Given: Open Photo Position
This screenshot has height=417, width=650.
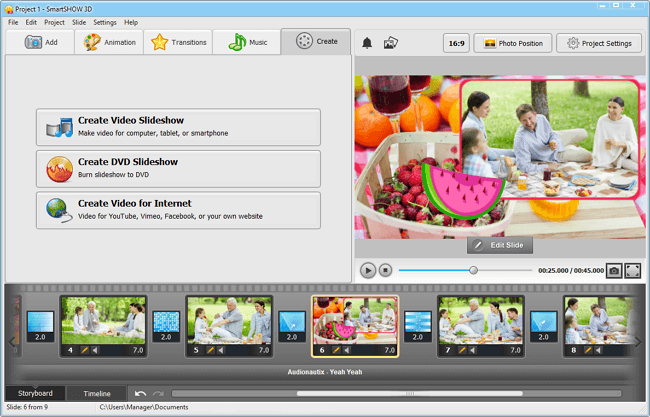Looking at the screenshot, I should point(513,43).
